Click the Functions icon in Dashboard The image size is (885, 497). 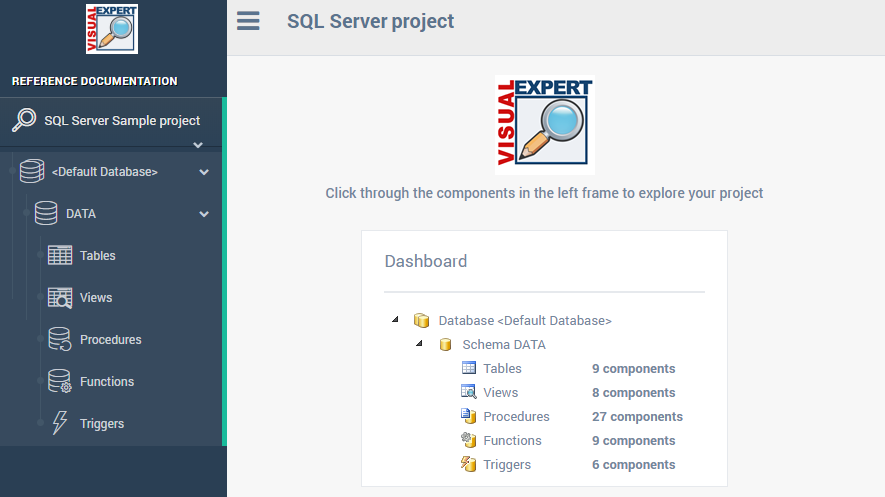point(468,440)
